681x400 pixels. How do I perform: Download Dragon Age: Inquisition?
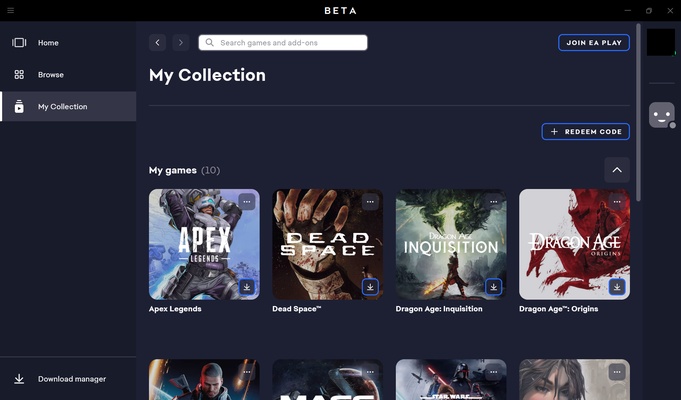493,287
